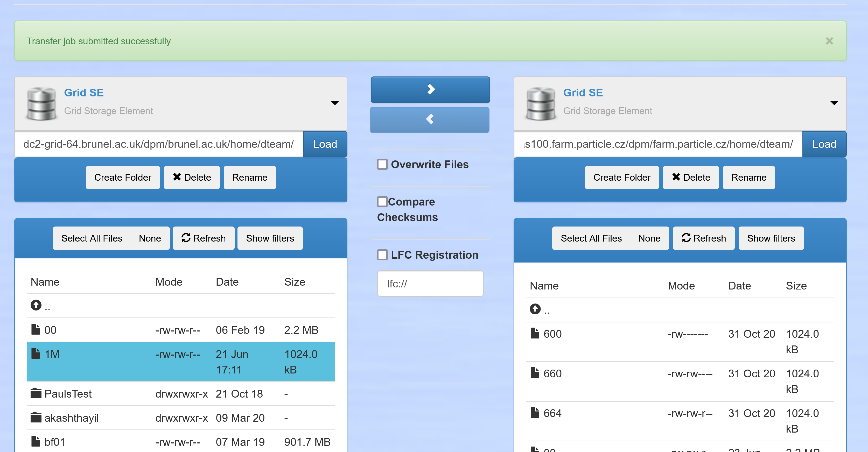Click the left-arrow transfer button
The height and width of the screenshot is (452, 868).
coord(430,119)
